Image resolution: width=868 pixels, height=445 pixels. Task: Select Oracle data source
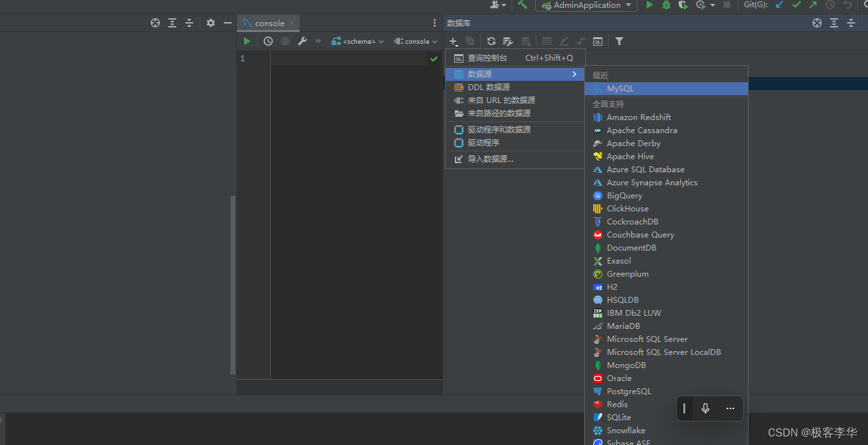click(x=666, y=378)
